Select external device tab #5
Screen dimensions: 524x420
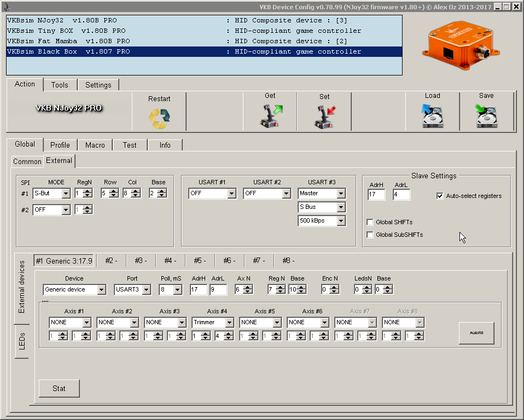coord(200,261)
